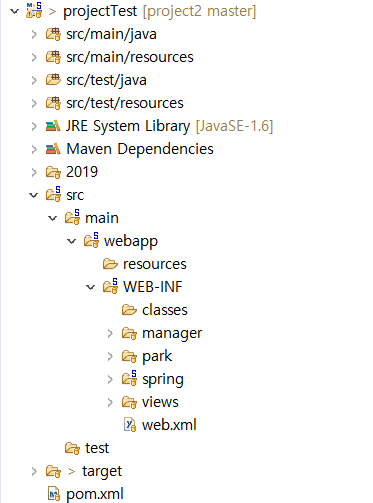Select the target folder label
The width and height of the screenshot is (373, 503).
[x=102, y=471]
